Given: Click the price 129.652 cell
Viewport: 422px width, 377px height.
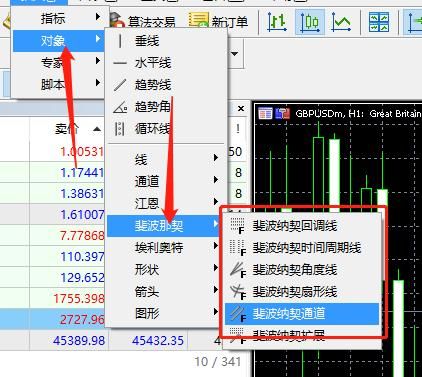Looking at the screenshot, I should click(x=82, y=278).
